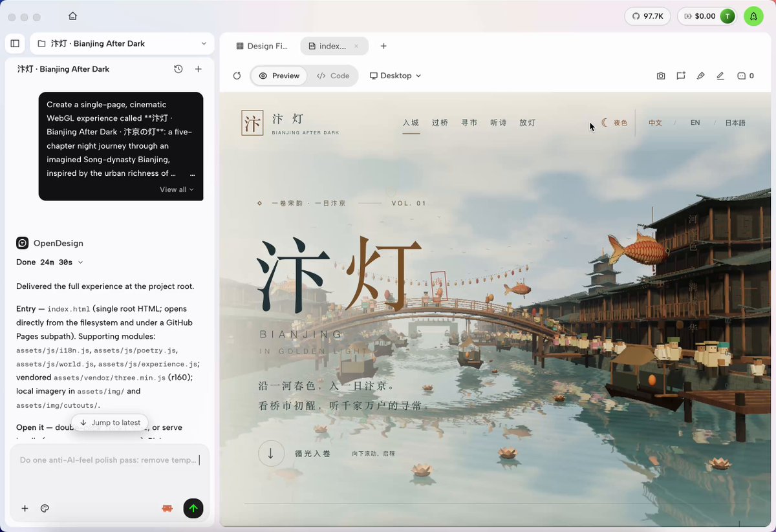The height and width of the screenshot is (532, 776).
Task: Open conversation history clock icon
Action: [178, 69]
